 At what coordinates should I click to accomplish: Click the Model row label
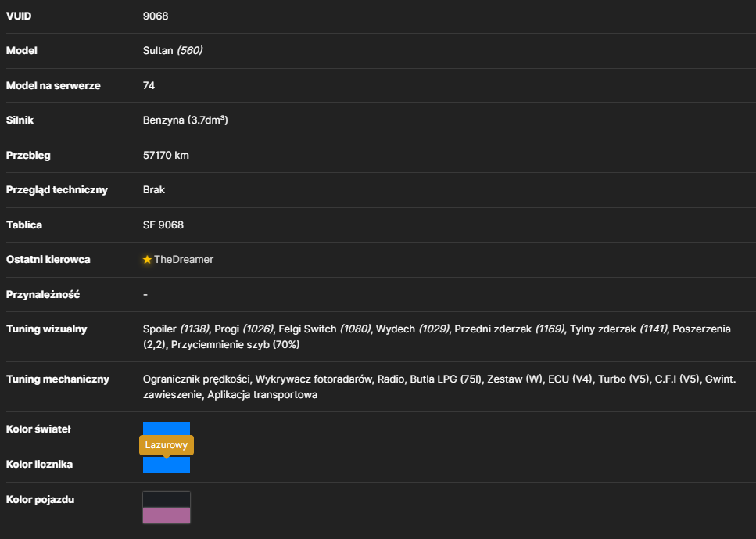(22, 51)
